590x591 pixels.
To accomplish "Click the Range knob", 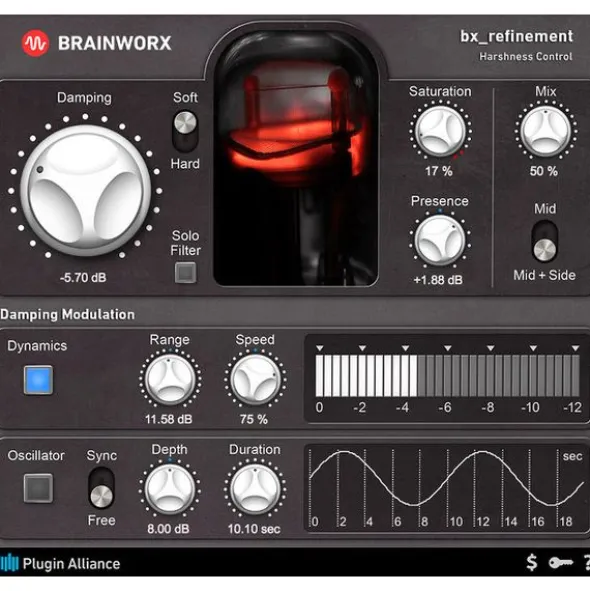I will (x=170, y=379).
